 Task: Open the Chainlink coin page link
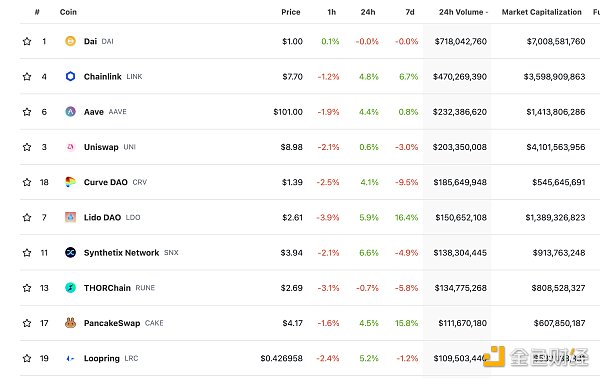tap(103, 77)
